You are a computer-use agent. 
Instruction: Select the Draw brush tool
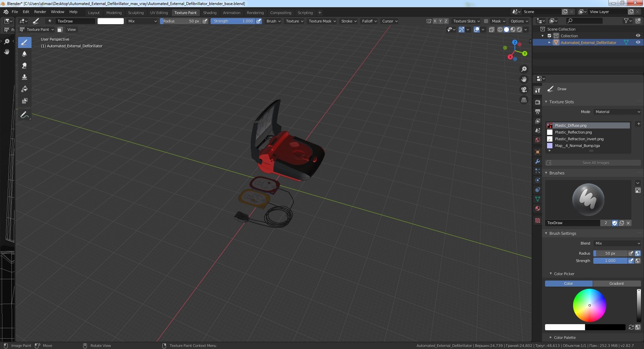point(24,43)
